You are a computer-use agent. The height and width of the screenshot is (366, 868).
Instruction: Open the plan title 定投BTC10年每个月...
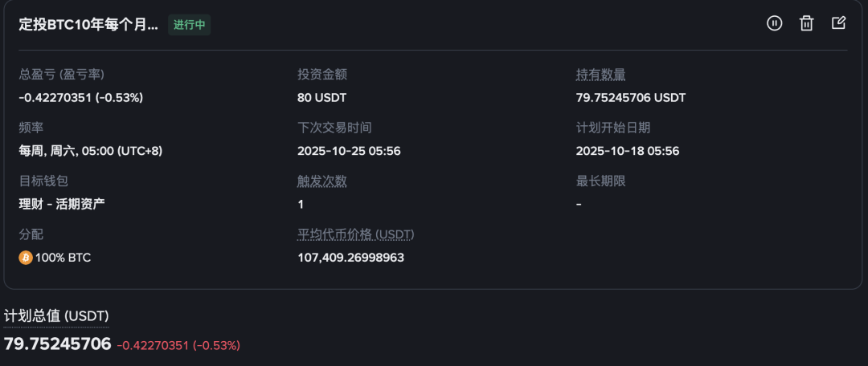(x=88, y=24)
